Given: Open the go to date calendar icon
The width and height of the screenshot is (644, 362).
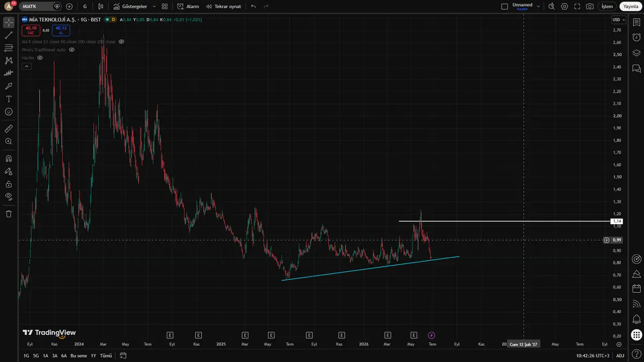Looking at the screenshot, I should coord(123,356).
